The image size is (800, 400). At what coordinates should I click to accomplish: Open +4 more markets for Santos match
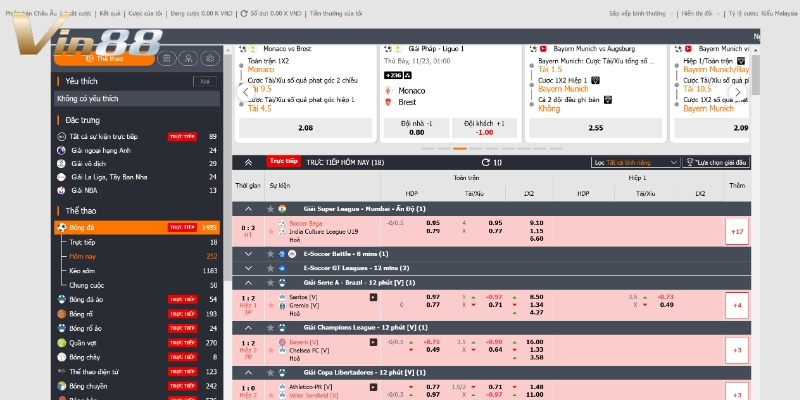click(737, 306)
